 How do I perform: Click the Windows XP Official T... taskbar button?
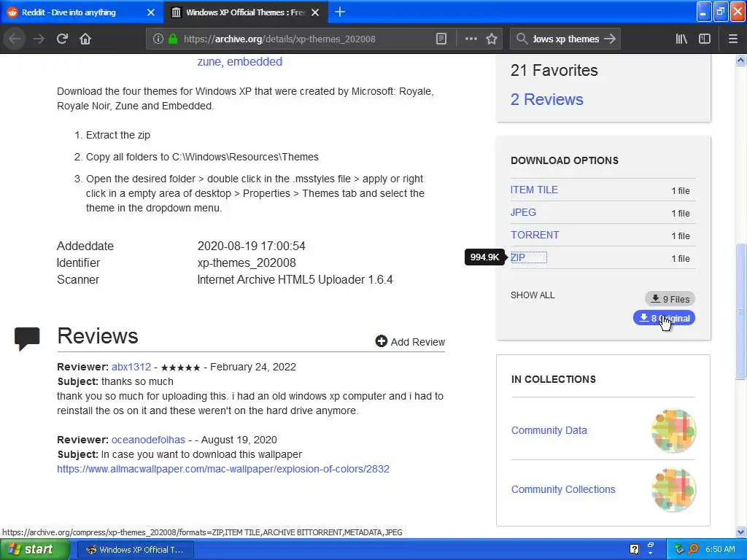(x=135, y=550)
